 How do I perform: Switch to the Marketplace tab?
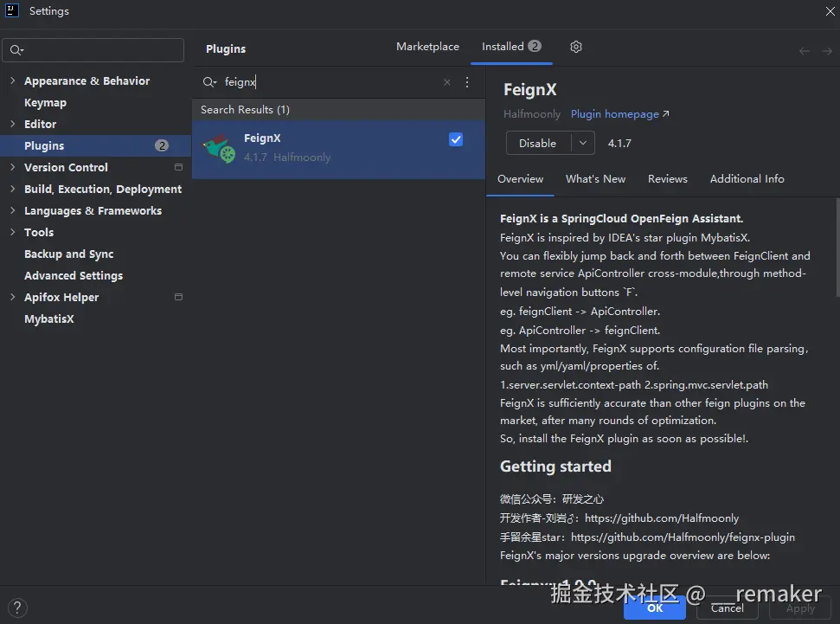[x=427, y=47]
